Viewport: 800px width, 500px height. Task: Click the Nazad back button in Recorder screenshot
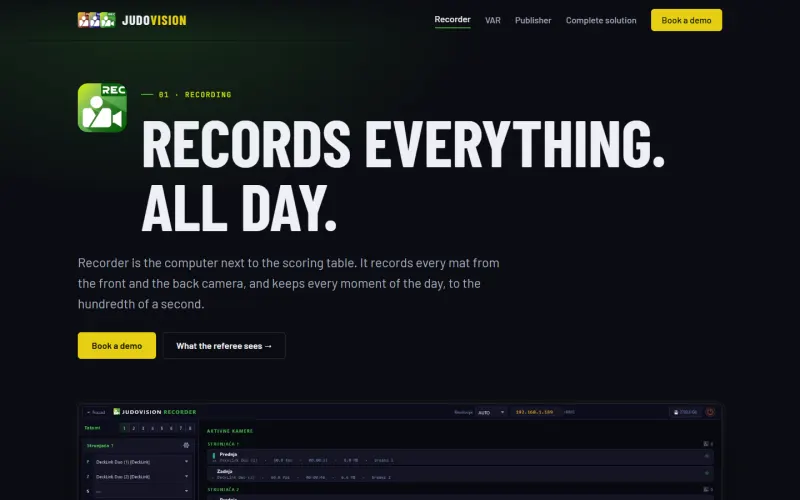[x=96, y=412]
